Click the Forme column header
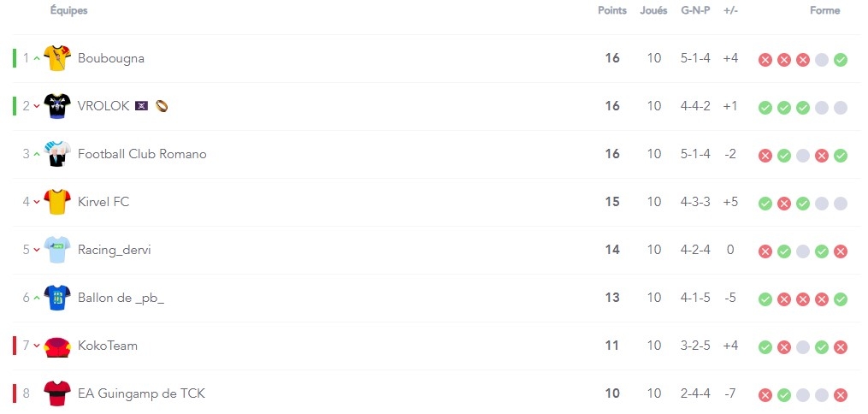The height and width of the screenshot is (414, 868). click(x=825, y=10)
